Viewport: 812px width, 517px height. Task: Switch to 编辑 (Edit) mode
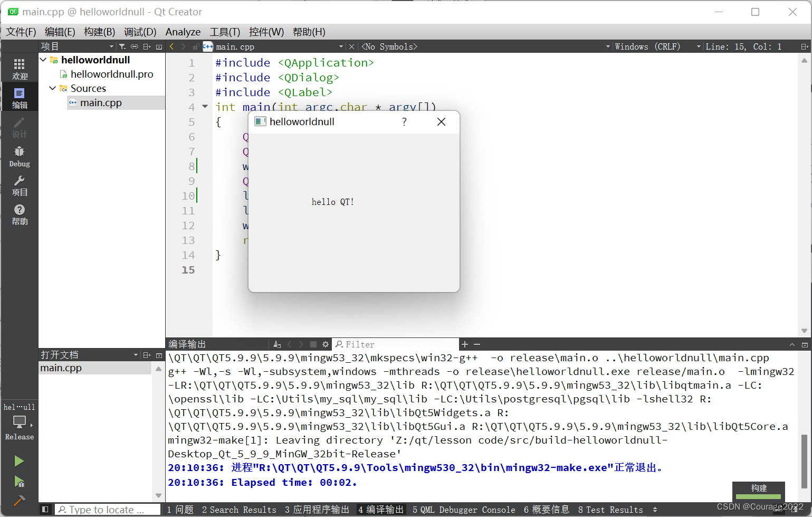point(20,98)
